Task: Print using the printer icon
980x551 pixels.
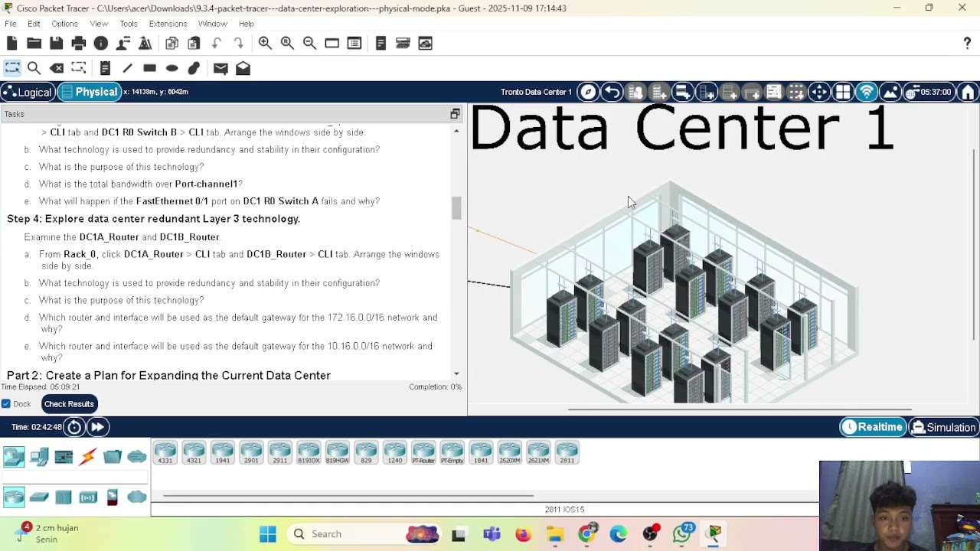Action: [78, 44]
